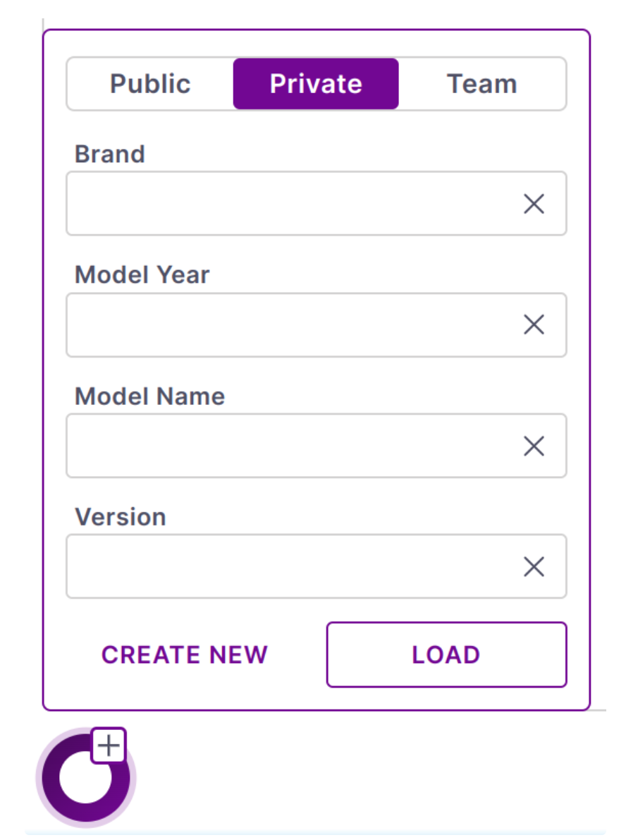638x840 pixels.
Task: Switch to the Public tab
Action: tap(150, 84)
